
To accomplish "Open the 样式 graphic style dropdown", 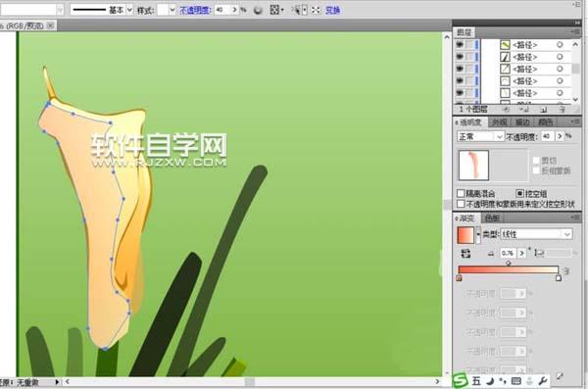I will point(172,10).
